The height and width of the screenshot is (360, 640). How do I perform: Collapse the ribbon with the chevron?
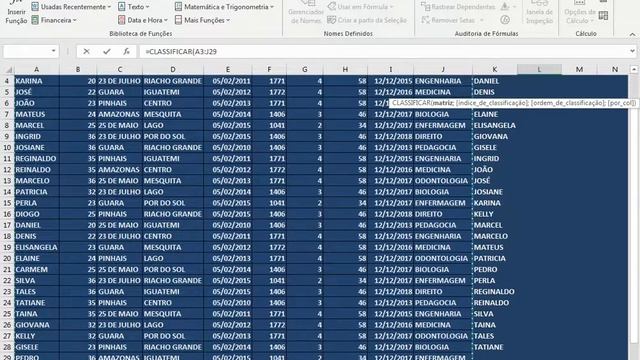[632, 34]
